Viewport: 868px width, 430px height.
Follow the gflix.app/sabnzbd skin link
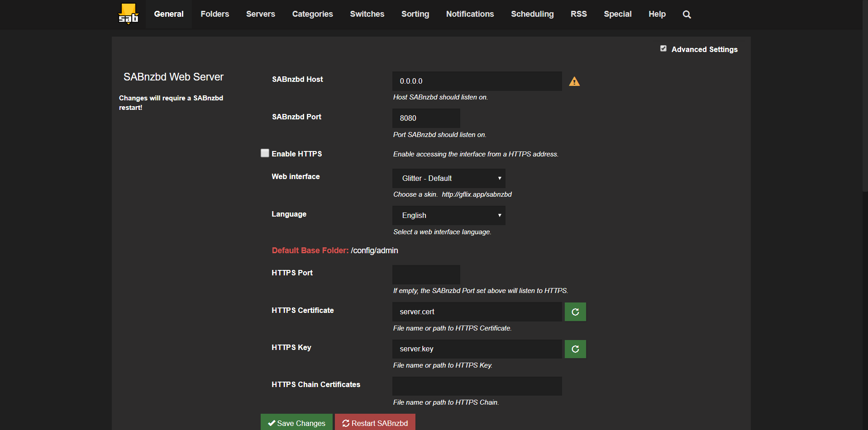pyautogui.click(x=477, y=194)
